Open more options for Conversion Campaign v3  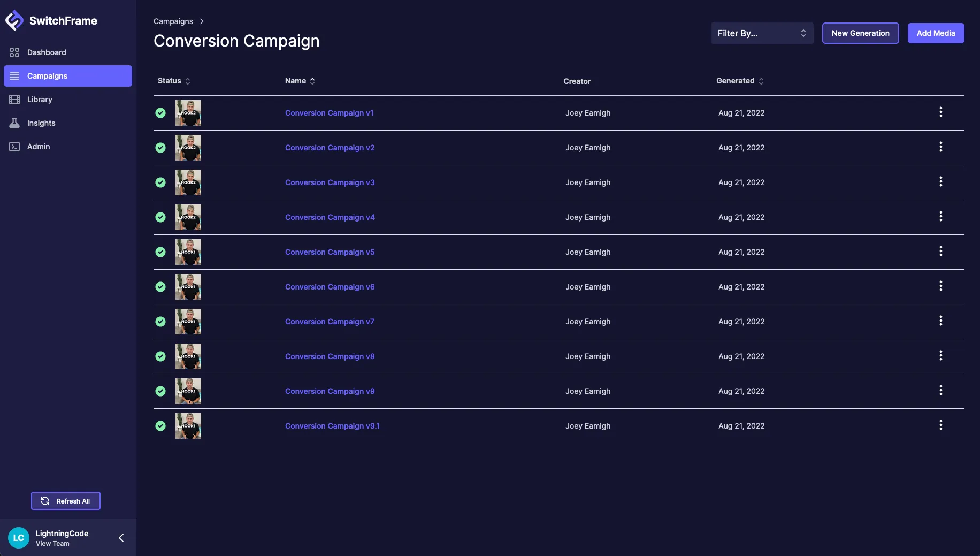[x=940, y=181]
